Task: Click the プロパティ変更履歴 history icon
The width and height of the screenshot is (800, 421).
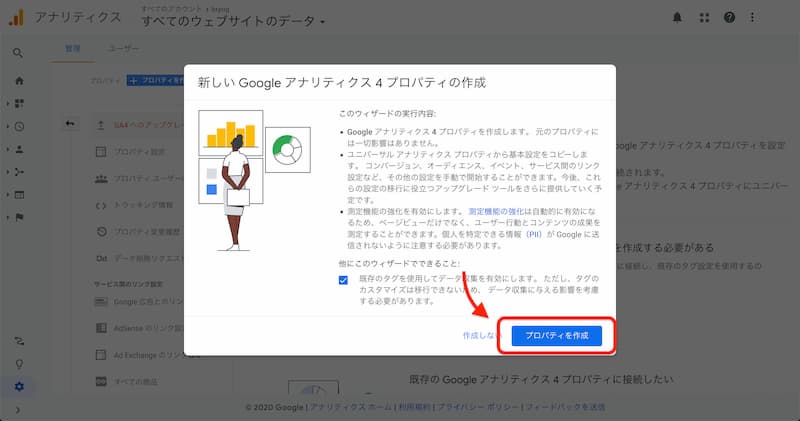Action: [x=102, y=232]
